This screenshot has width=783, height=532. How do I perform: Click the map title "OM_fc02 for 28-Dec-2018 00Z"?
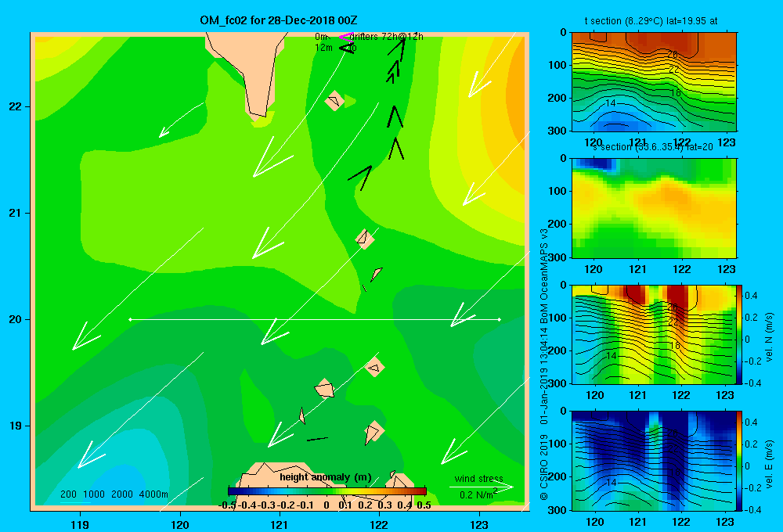tap(278, 20)
